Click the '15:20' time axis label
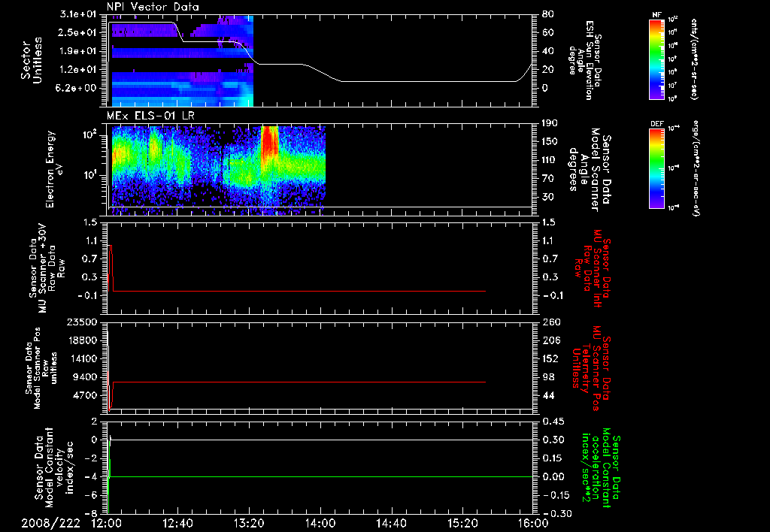 tap(462, 523)
